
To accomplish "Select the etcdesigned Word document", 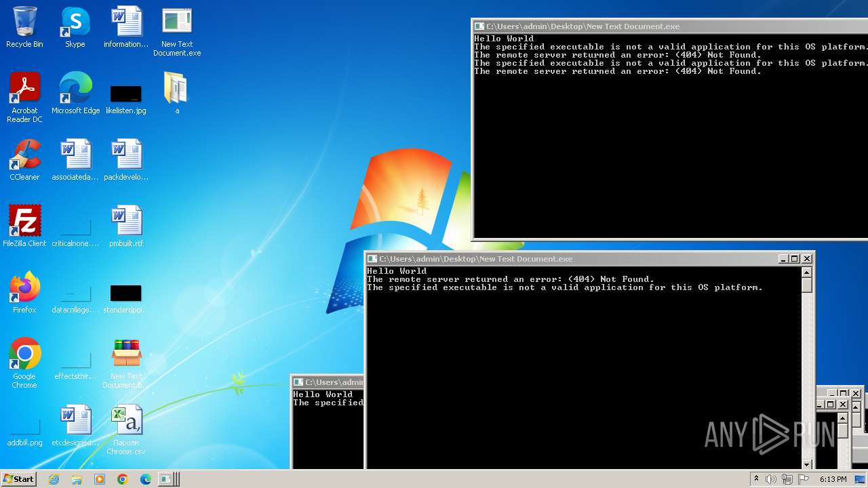I will 75,426.
